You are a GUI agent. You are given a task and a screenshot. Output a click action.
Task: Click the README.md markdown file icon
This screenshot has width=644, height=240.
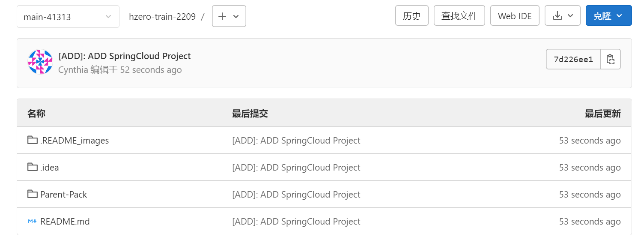(x=32, y=221)
